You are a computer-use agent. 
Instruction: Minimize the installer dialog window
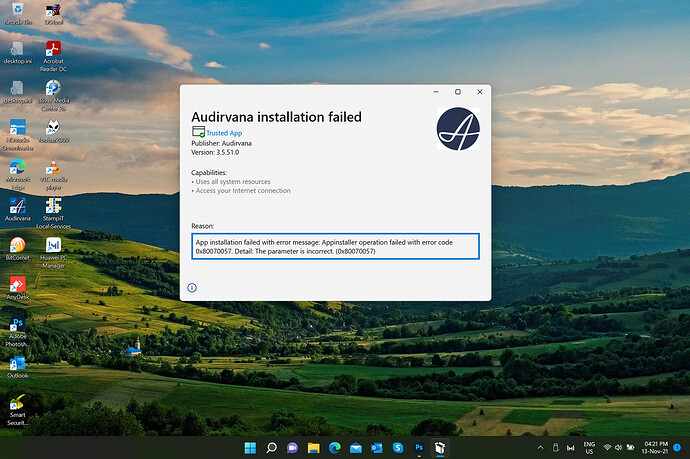[436, 92]
